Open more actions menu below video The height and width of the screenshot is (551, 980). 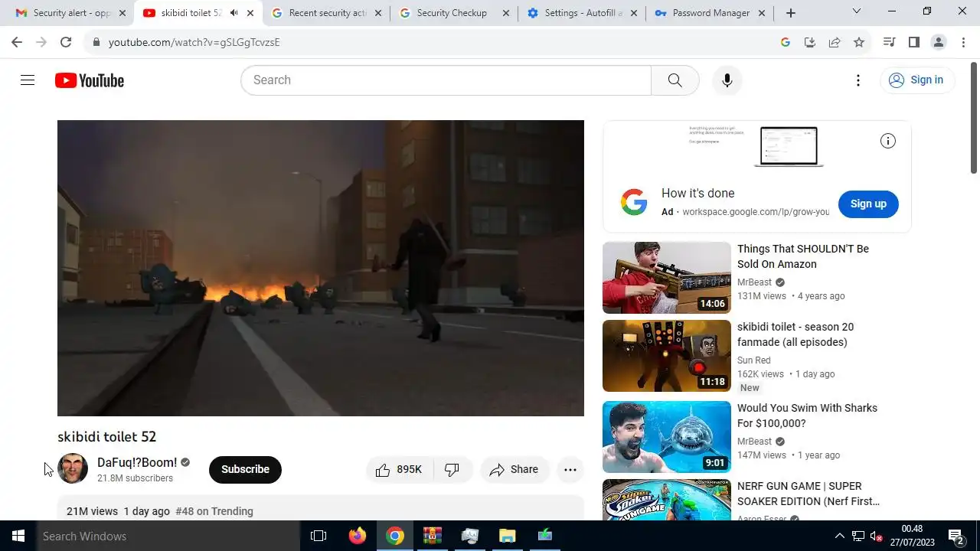(x=570, y=470)
